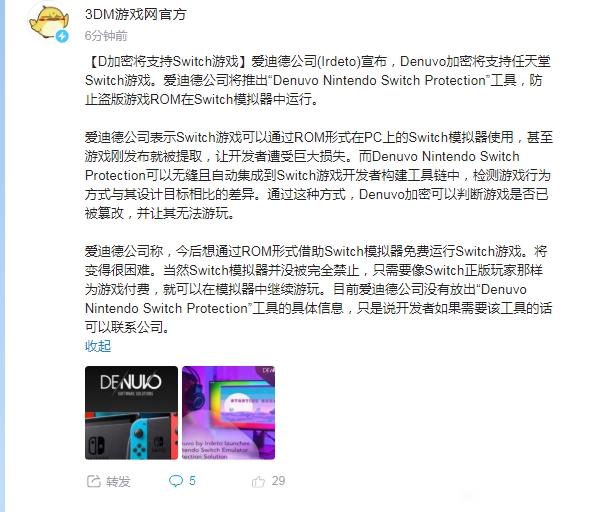Screen dimensions: 590x512
Task: Click the paragraph starting 爱迪德公司表示Switch游戏
Action: click(318, 175)
